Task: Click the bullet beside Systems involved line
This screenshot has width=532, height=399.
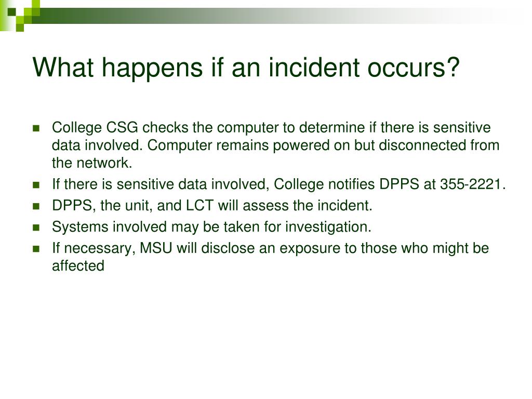Action: click(x=36, y=228)
